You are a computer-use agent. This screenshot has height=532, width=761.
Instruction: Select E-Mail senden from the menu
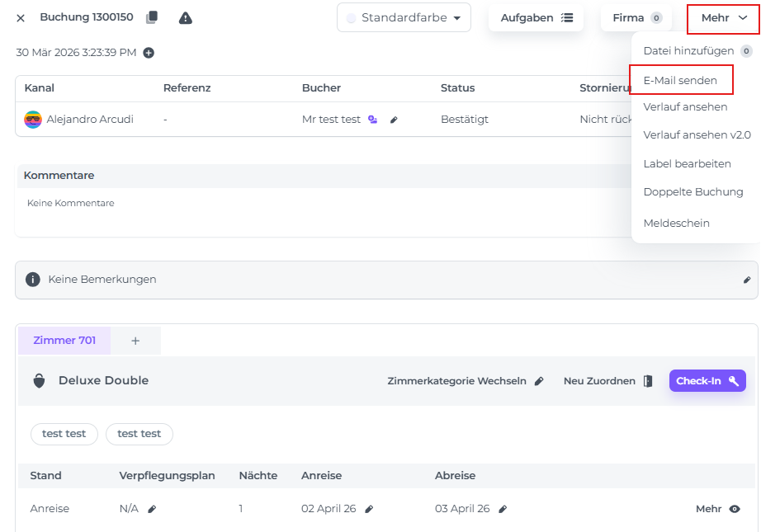coord(680,81)
